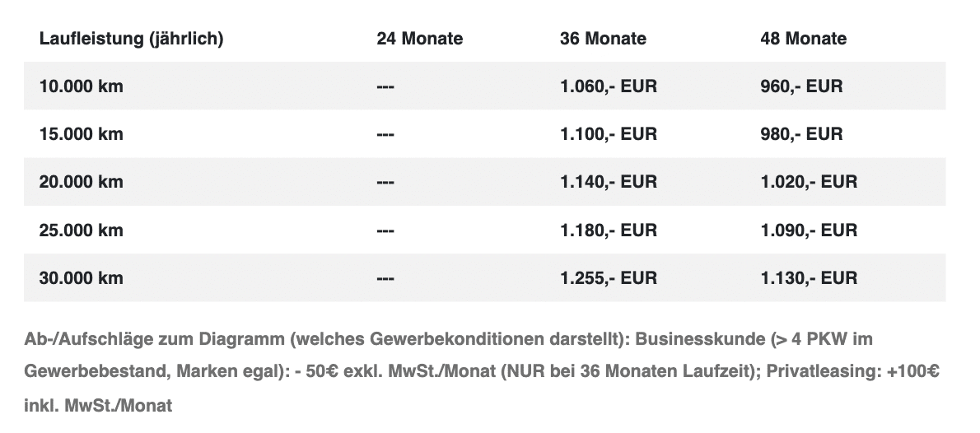Select the 1.180,- EUR price cell

click(609, 230)
